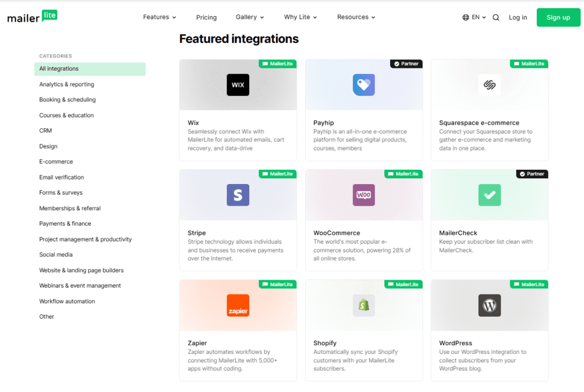Click MailerLite badge on WooCommerce card
The image size is (584, 392).
403,174
